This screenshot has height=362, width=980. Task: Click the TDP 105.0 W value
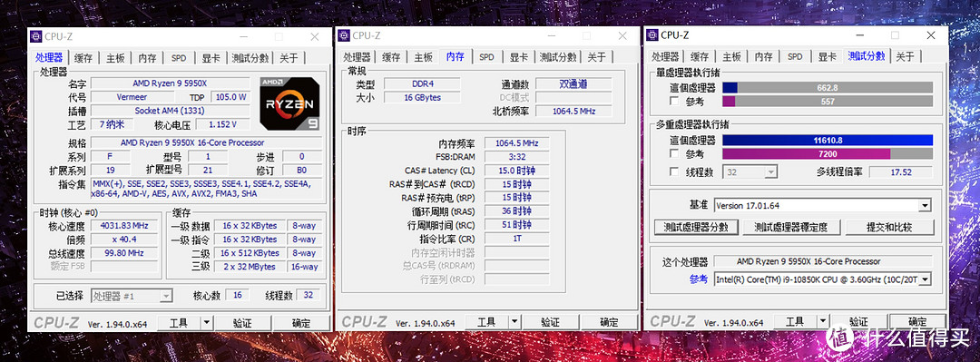click(x=230, y=97)
